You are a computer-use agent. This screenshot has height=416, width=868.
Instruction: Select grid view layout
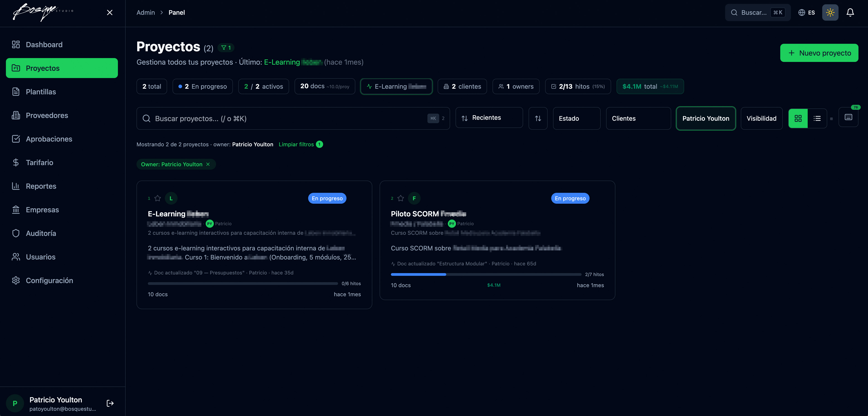[798, 118]
